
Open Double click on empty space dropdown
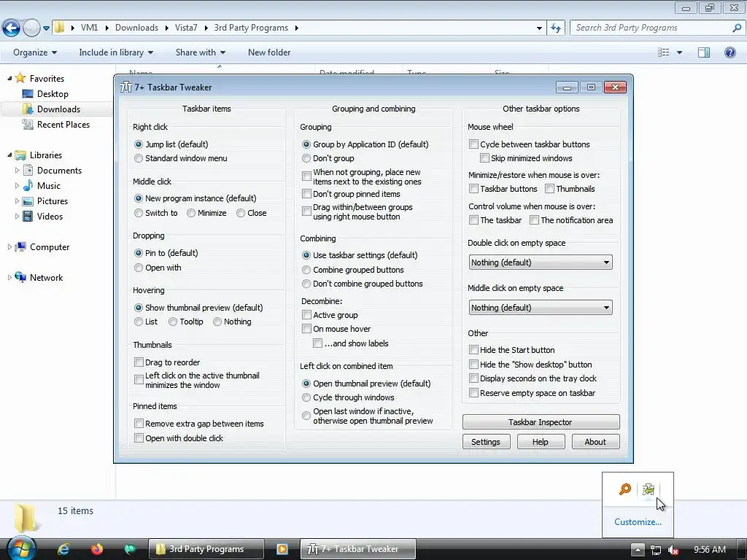[541, 262]
